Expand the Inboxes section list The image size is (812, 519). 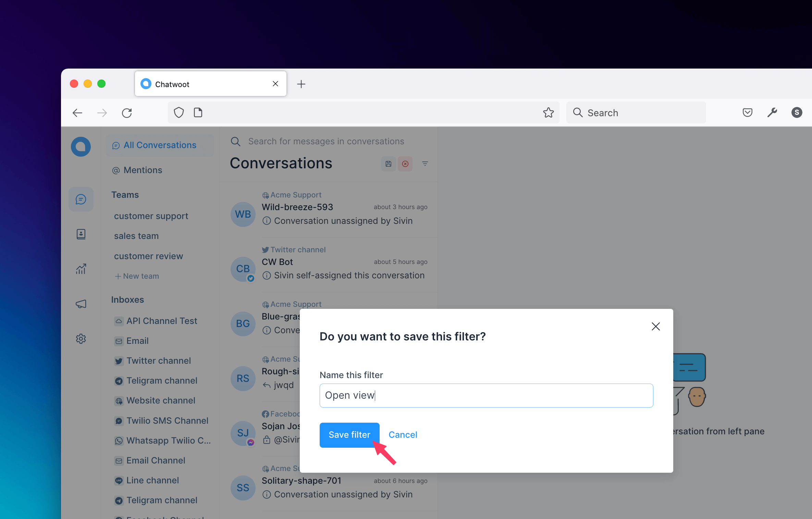pos(127,299)
